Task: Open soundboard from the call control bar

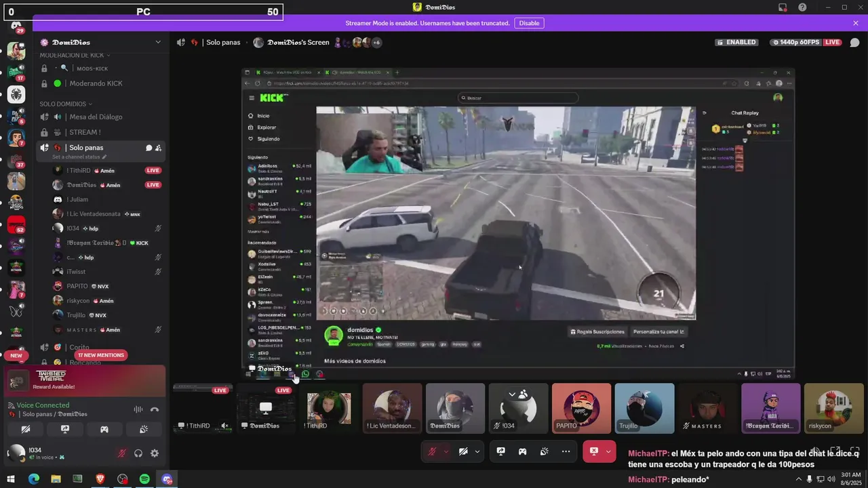Action: (x=544, y=451)
